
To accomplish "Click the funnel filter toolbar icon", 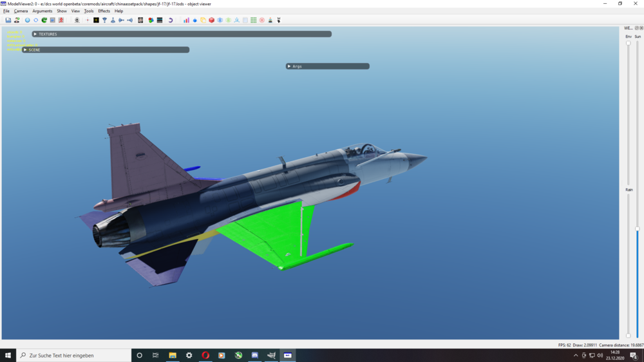I will (x=105, y=20).
